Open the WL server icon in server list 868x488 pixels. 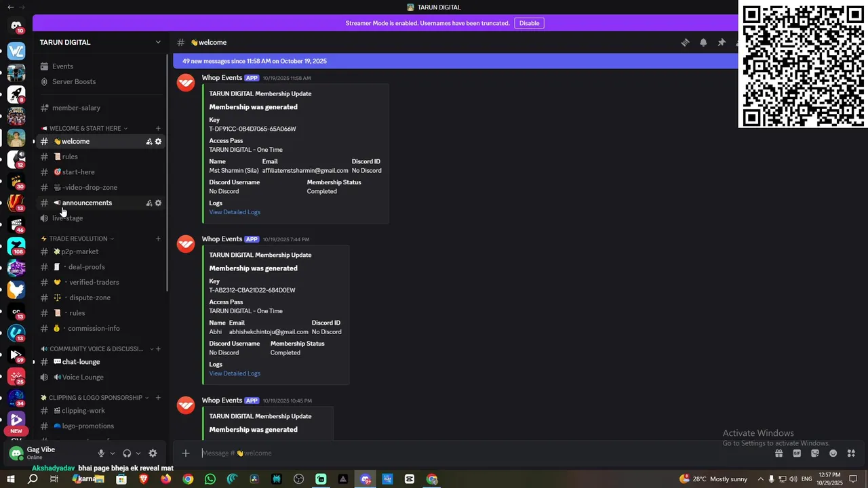tap(16, 51)
